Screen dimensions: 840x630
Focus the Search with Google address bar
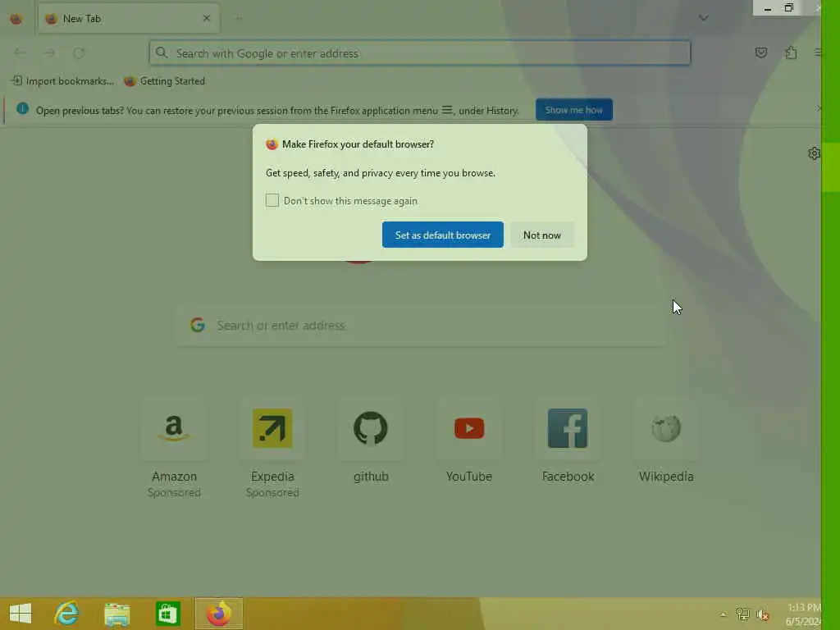pos(419,53)
